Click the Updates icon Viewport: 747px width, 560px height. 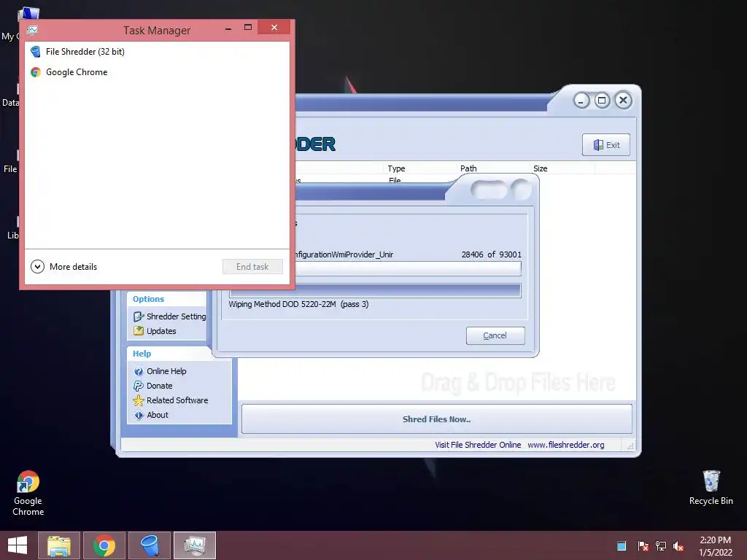[139, 330]
